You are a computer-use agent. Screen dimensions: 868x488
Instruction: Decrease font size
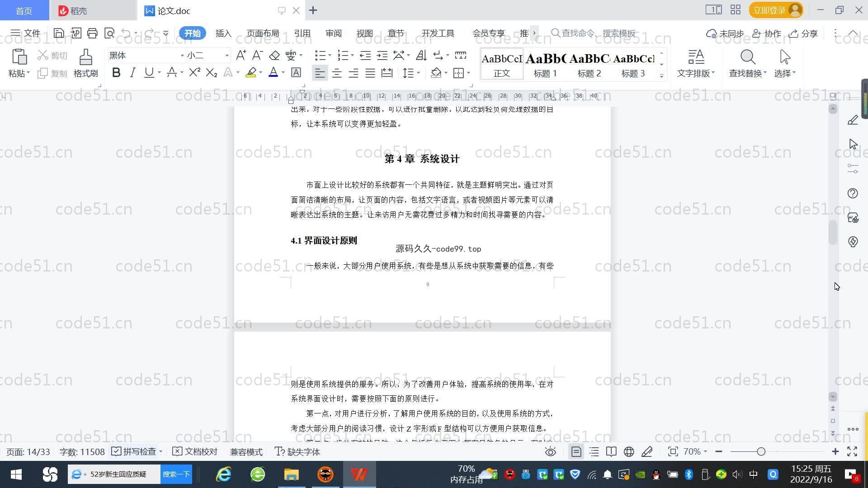tap(257, 55)
